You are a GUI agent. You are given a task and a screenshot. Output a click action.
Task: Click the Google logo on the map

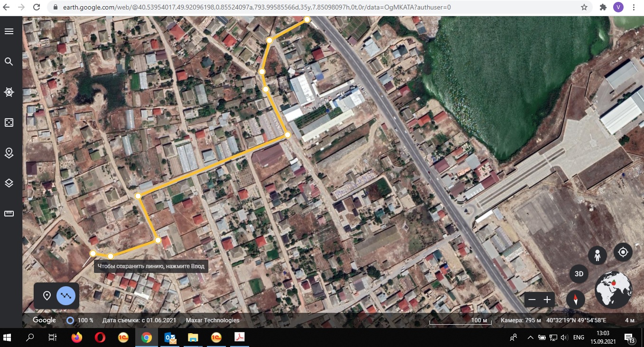44,320
